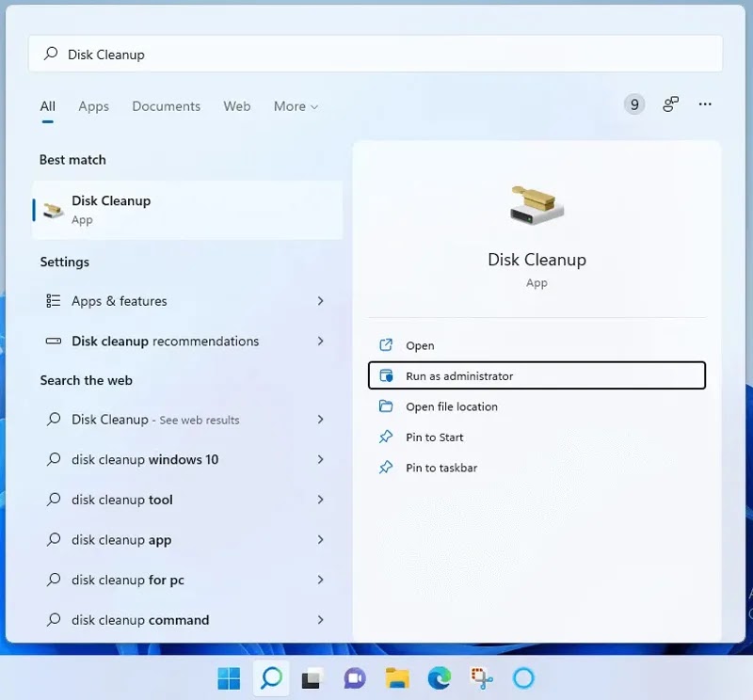This screenshot has height=700, width=753.
Task: Click the magnifier icon in search box
Action: point(51,54)
